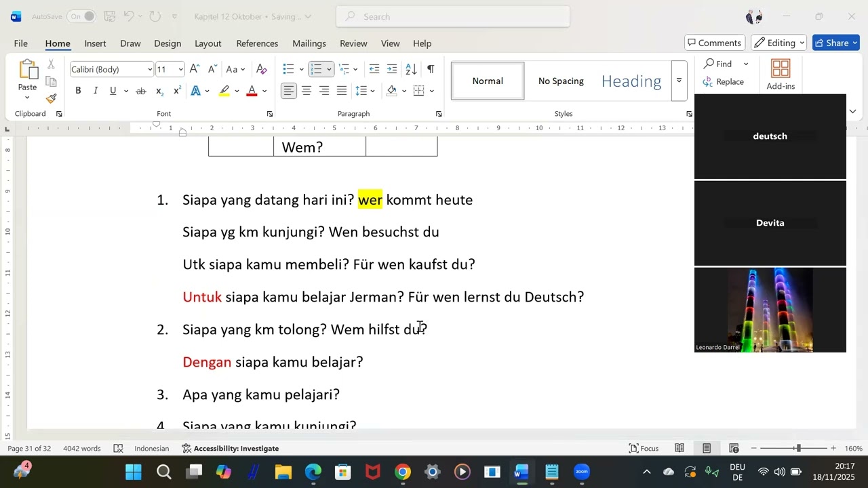Image resolution: width=868 pixels, height=488 pixels.
Task: Click the Search box in title bar
Action: [453, 16]
